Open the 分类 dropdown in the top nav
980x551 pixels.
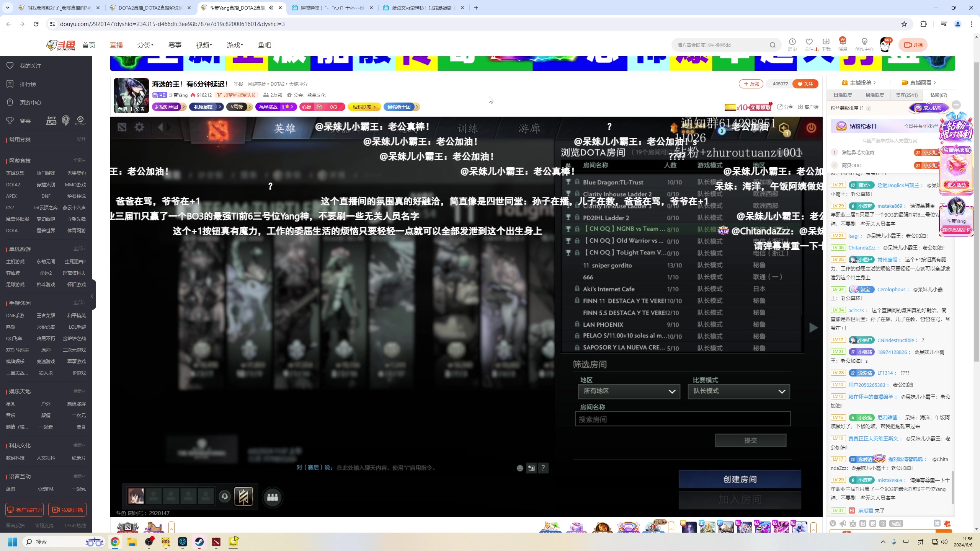[x=145, y=45]
